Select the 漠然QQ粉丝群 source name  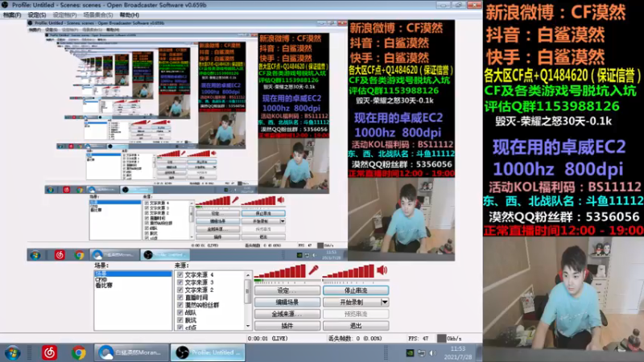point(202,305)
